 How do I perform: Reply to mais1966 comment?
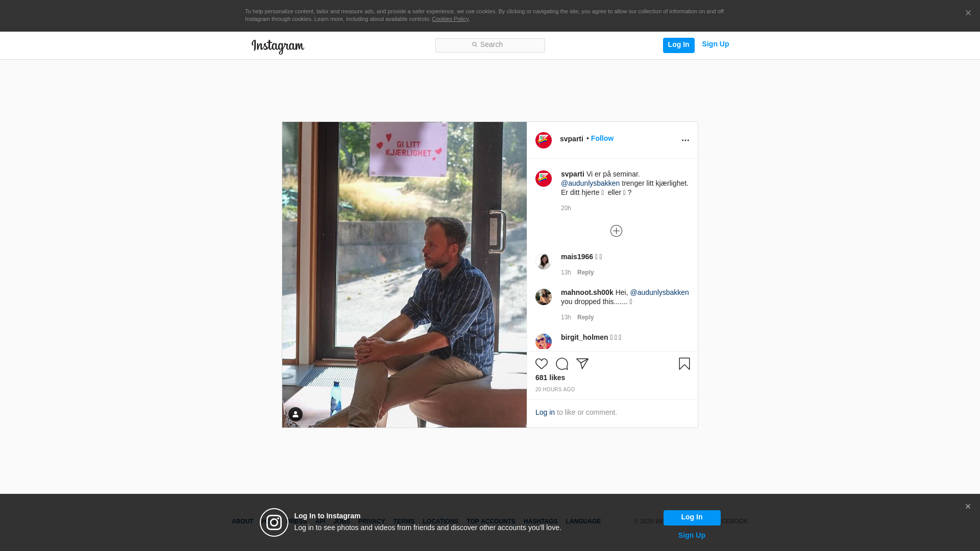[x=585, y=272]
